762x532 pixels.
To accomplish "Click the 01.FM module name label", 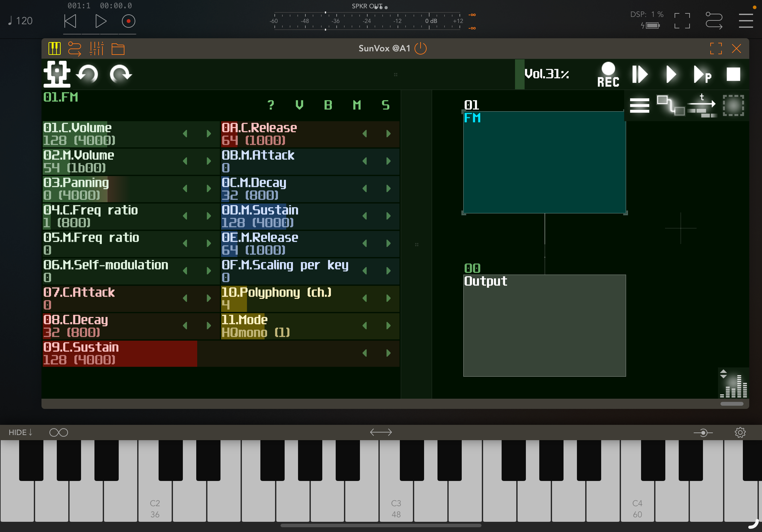I will (x=61, y=97).
